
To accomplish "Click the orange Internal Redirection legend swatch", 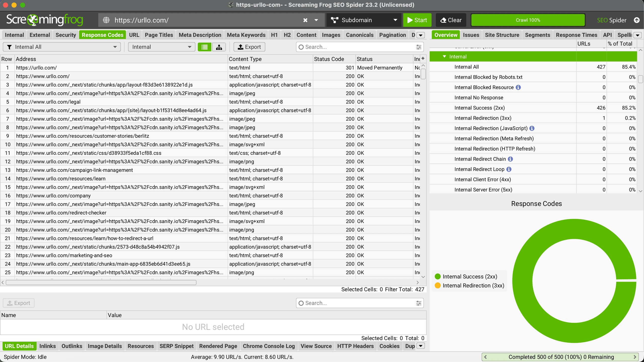I will point(438,285).
